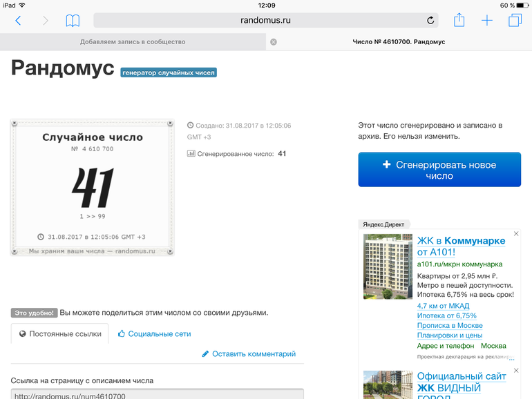Select the number page link field
Screen dimensions: 532x399
click(x=158, y=395)
